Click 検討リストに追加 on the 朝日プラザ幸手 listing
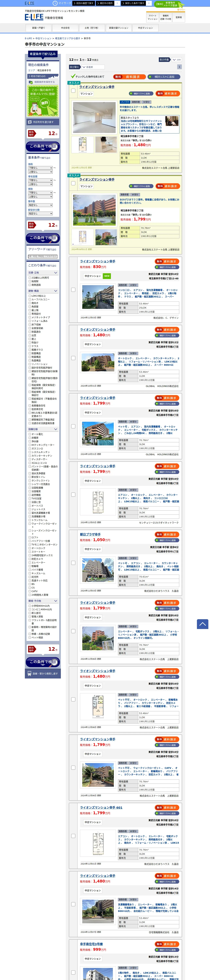 click(x=167, y=540)
